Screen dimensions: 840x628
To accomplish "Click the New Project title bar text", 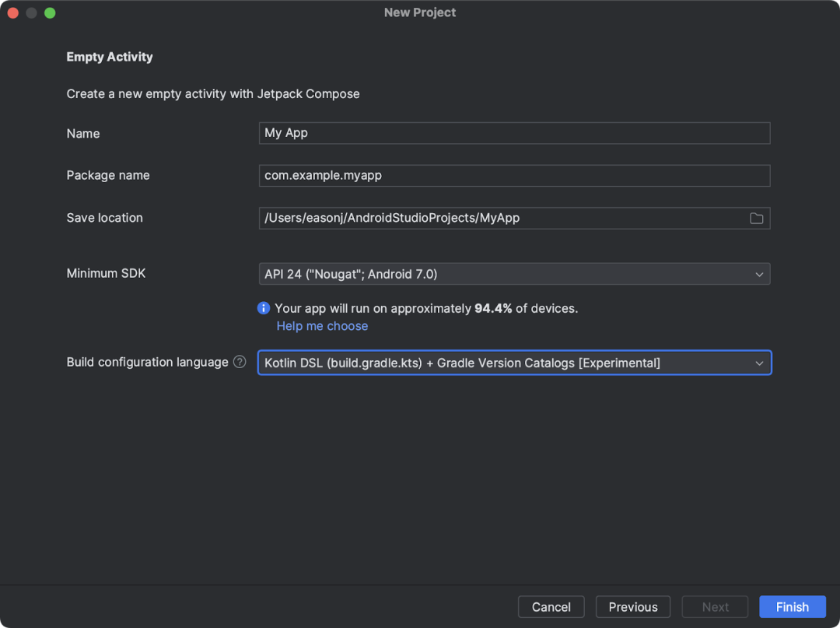I will (x=420, y=12).
